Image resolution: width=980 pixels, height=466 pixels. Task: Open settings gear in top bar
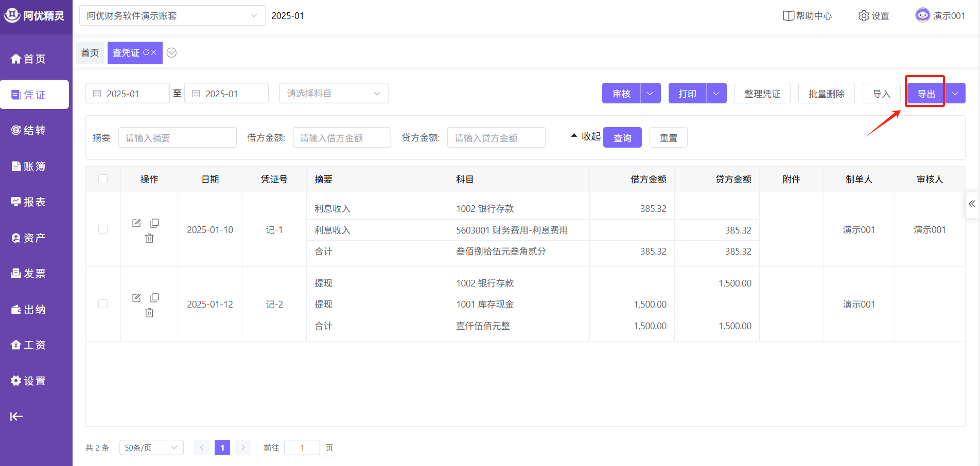pos(873,16)
